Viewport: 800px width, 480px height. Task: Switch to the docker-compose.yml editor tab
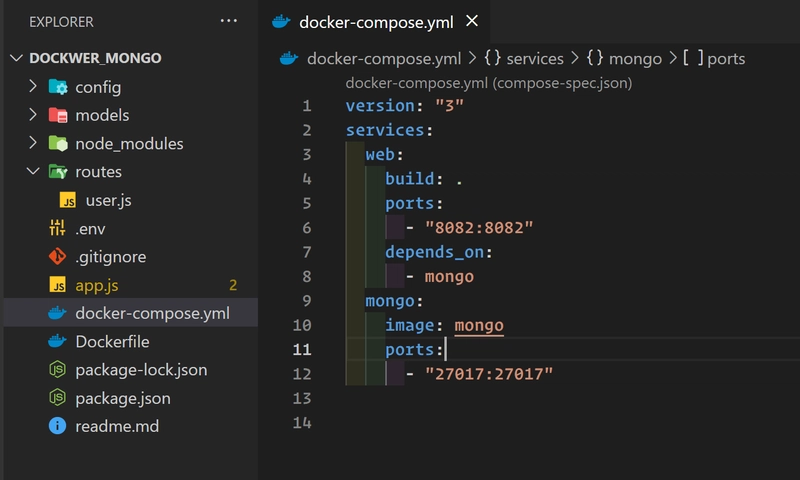click(376, 22)
